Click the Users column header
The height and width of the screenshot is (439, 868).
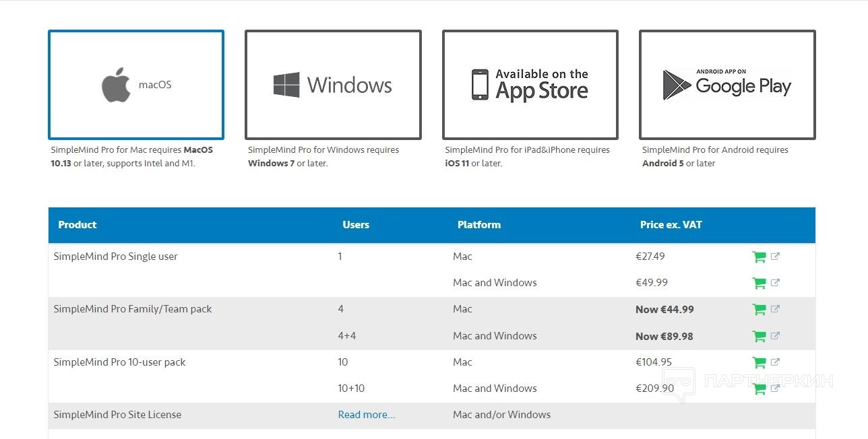coord(356,225)
